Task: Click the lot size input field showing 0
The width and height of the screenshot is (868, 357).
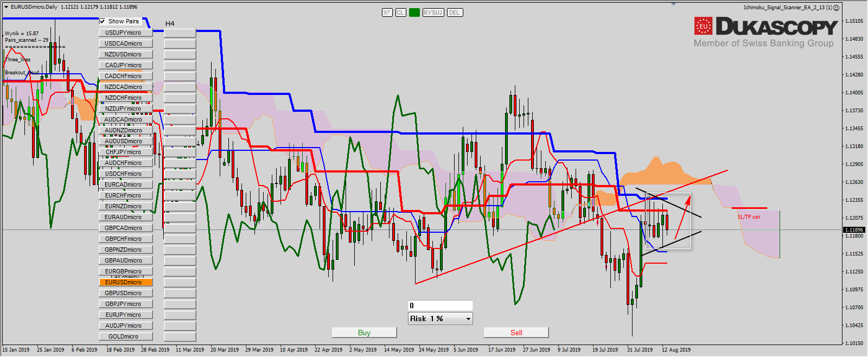Action: coord(440,305)
